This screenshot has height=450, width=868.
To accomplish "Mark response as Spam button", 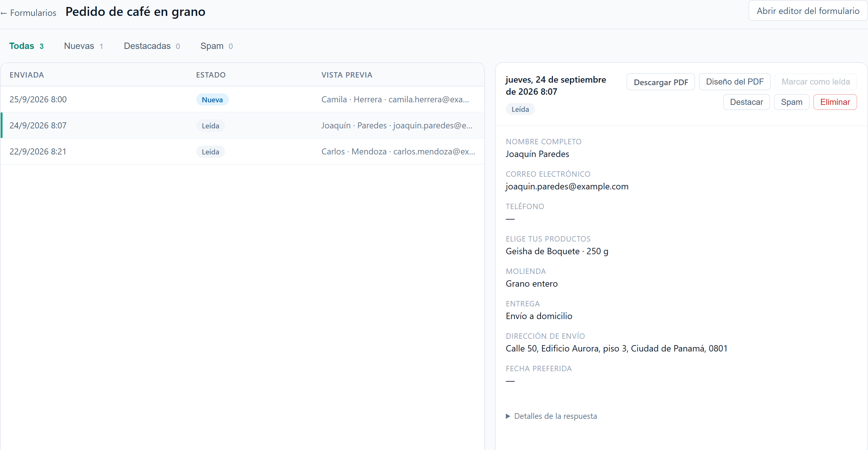I will (x=791, y=102).
